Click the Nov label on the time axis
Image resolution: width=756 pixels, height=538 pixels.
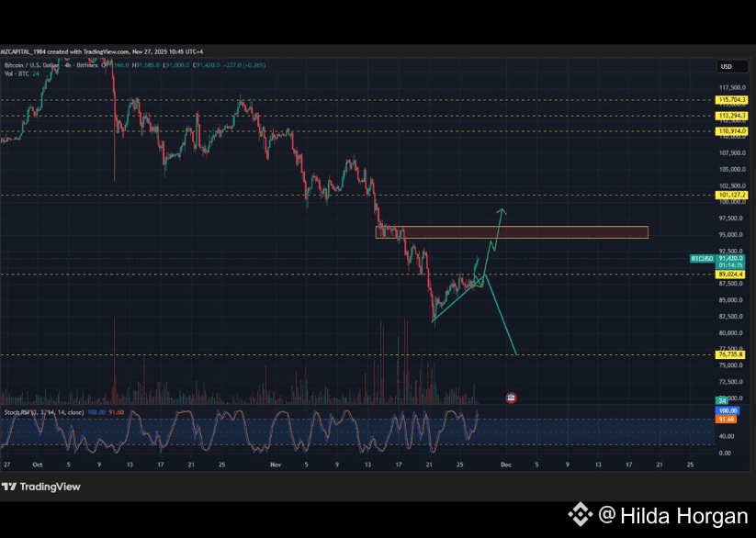pos(276,465)
